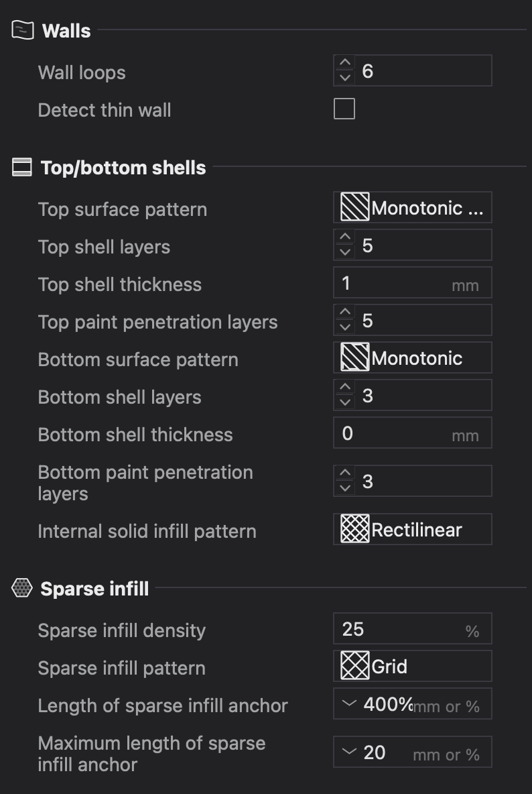Click the Top/bottom shells section icon

point(21,167)
